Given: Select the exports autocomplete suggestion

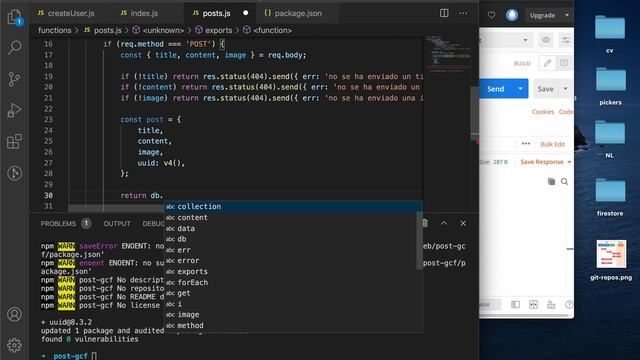Looking at the screenshot, I should (x=293, y=271).
